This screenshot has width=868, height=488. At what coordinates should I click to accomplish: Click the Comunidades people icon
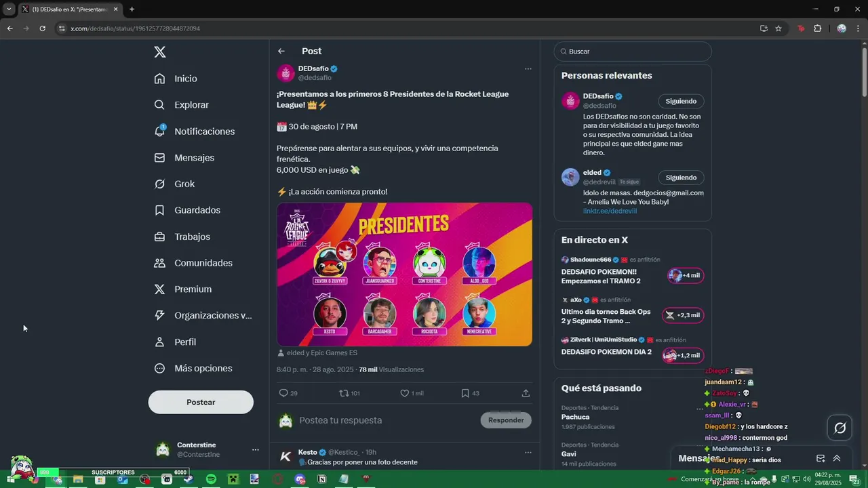tap(159, 263)
